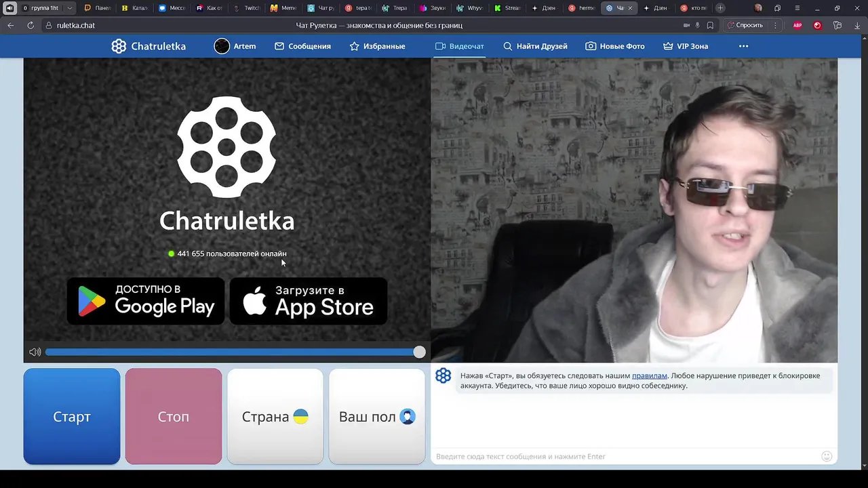Screen dimensions: 868x488
Task: Click the Стоп button
Action: [x=174, y=416]
